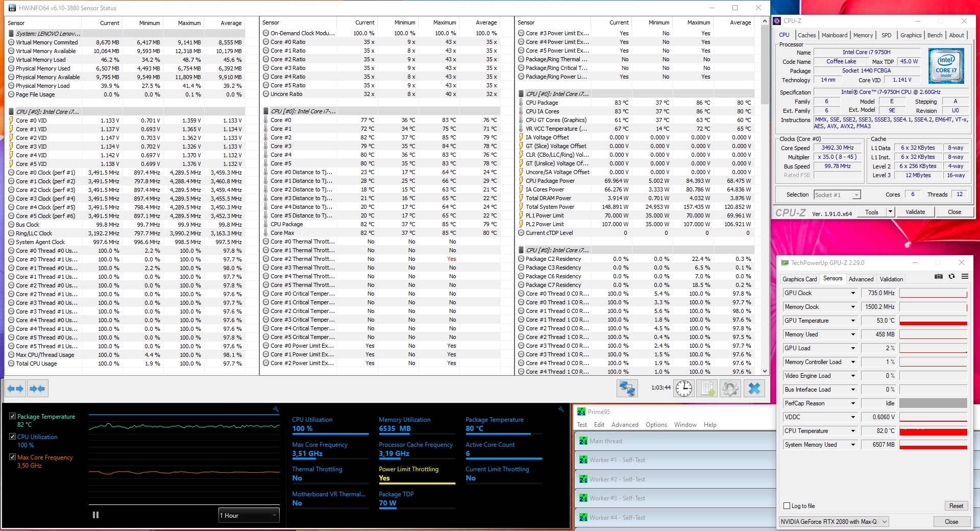980x531 pixels.
Task: Open Memory Clock sensor dropdown
Action: tap(852, 307)
